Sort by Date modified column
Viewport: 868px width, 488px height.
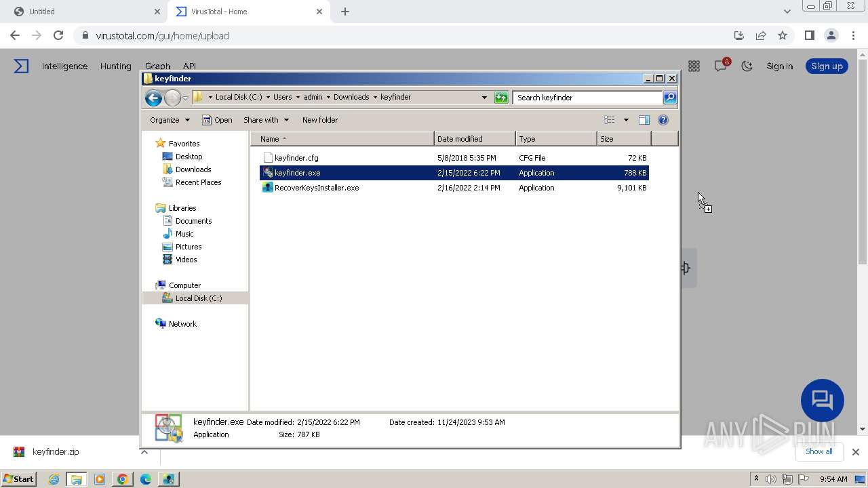pyautogui.click(x=475, y=139)
